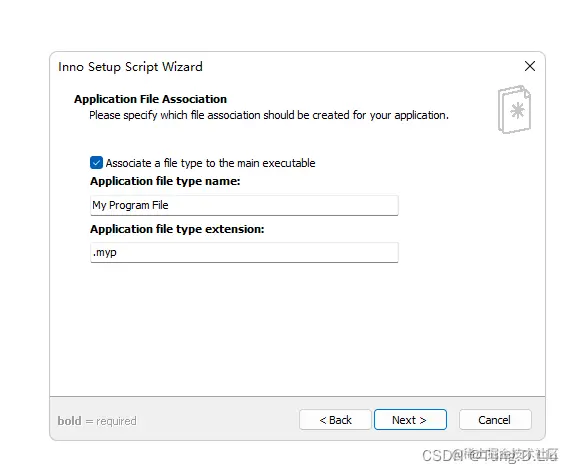Screen dimensions: 572x474
Task: Click the 'Application File Association' heading
Action: coord(150,99)
